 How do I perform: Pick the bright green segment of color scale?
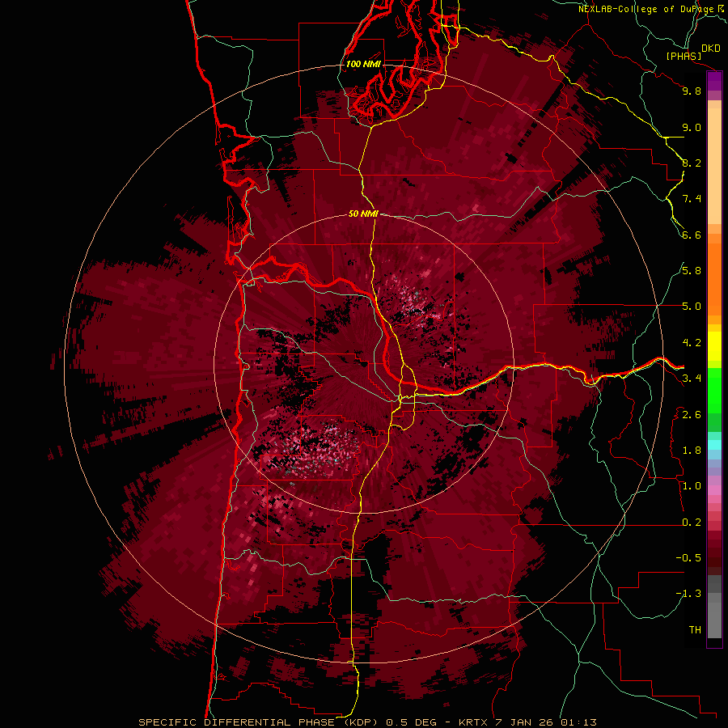(x=714, y=390)
